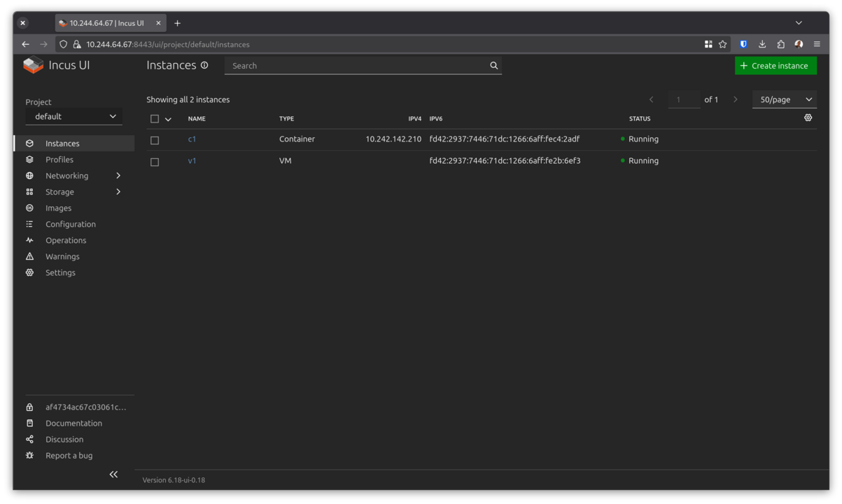
Task: Click the green Create instance button
Action: pos(776,65)
